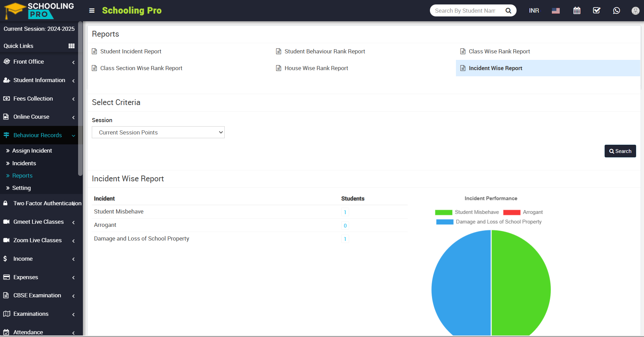Open Incidents submenu item
The image size is (644, 337).
pos(24,163)
